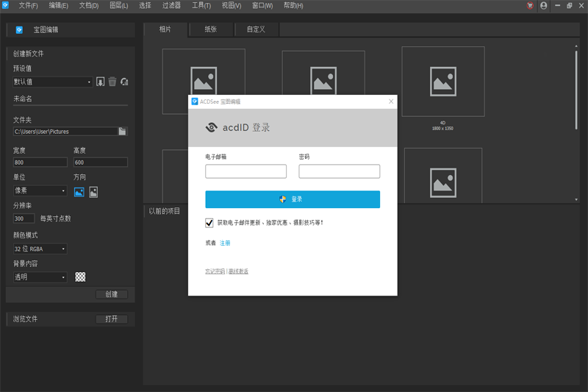Open the user account icon

[x=544, y=5]
